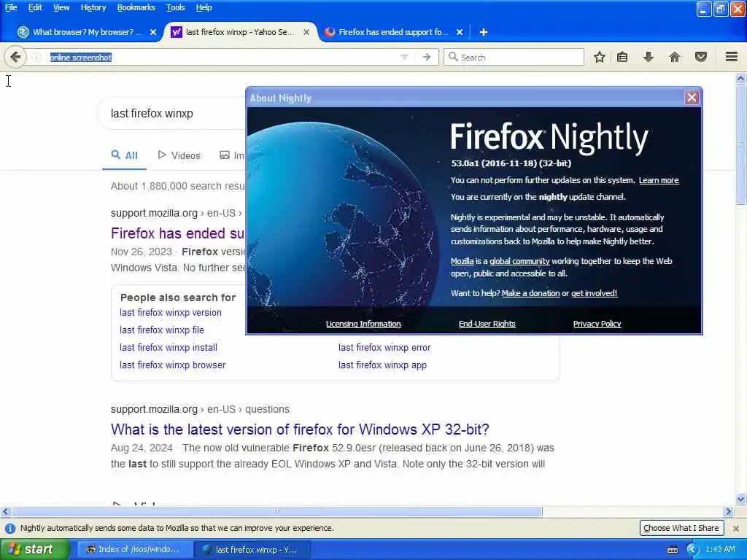Open the Tools menu
Viewport: 747px width, 560px height.
coord(175,7)
